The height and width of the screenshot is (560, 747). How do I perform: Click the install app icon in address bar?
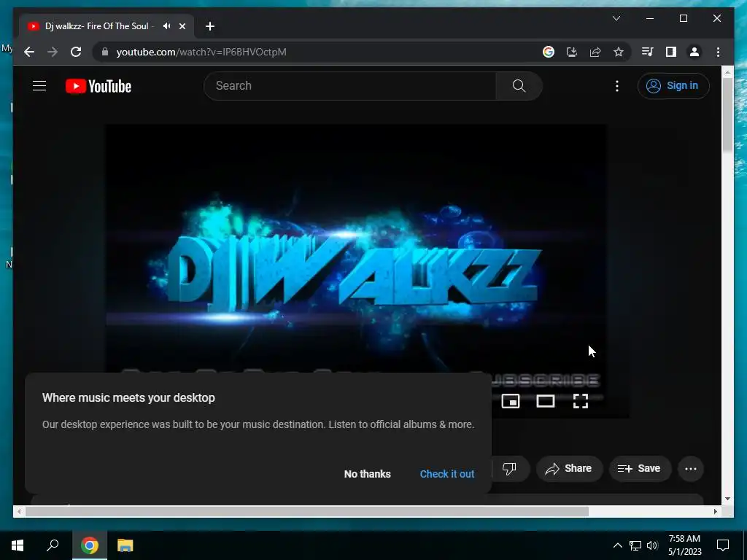click(572, 52)
